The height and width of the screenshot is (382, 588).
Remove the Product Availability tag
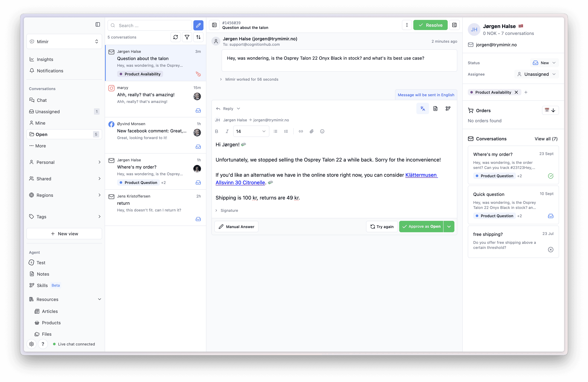(516, 92)
